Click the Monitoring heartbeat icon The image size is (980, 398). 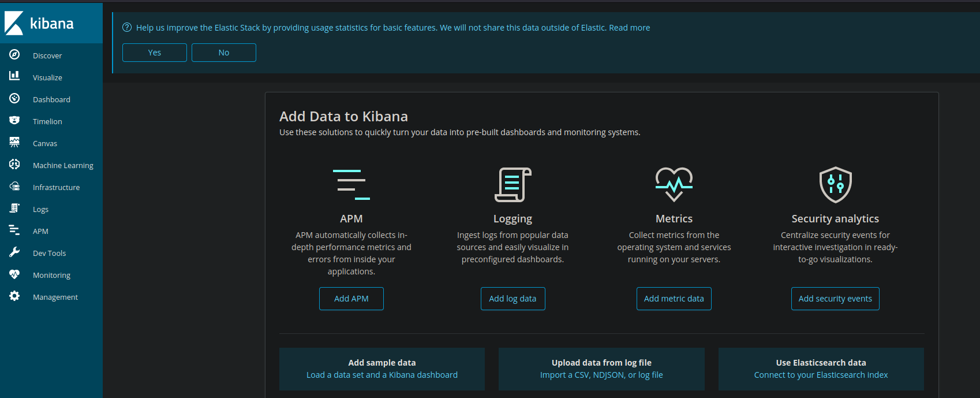coord(14,274)
